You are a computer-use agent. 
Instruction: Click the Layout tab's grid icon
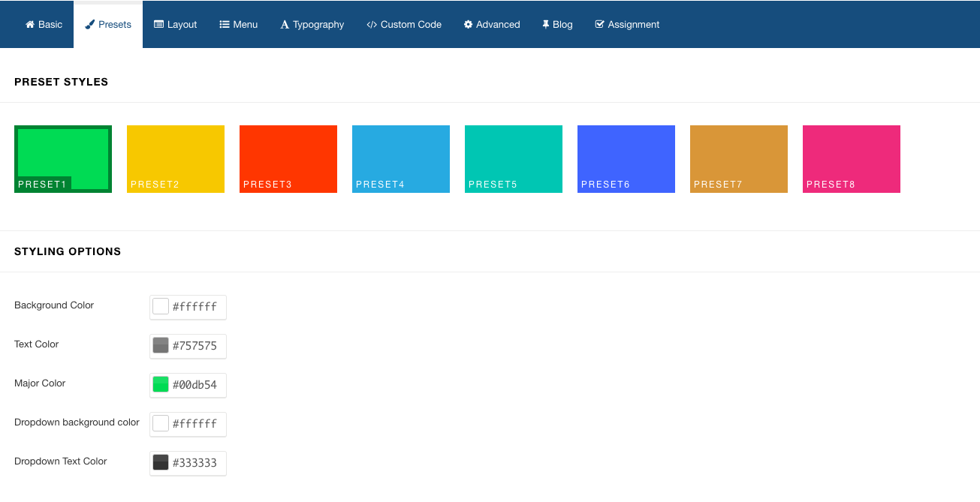point(158,25)
